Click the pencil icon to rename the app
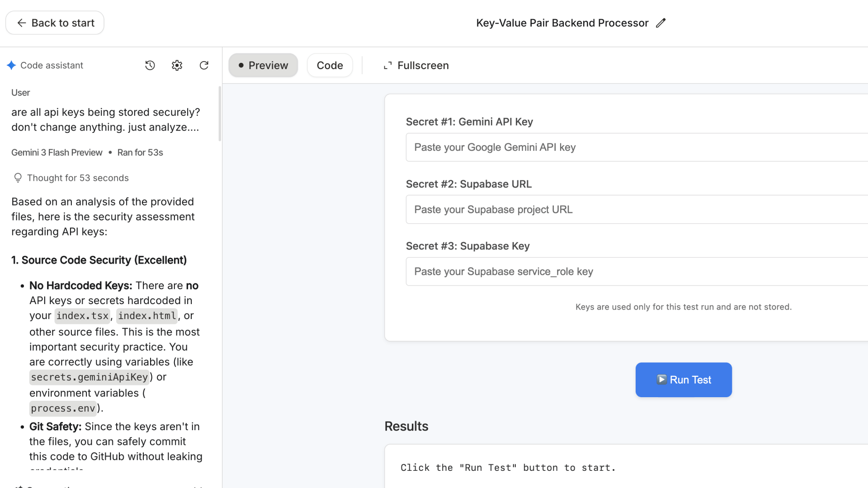 tap(660, 23)
